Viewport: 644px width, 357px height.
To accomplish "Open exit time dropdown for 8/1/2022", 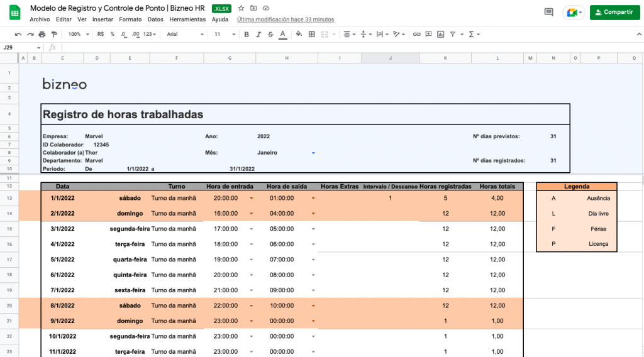I will point(313,305).
